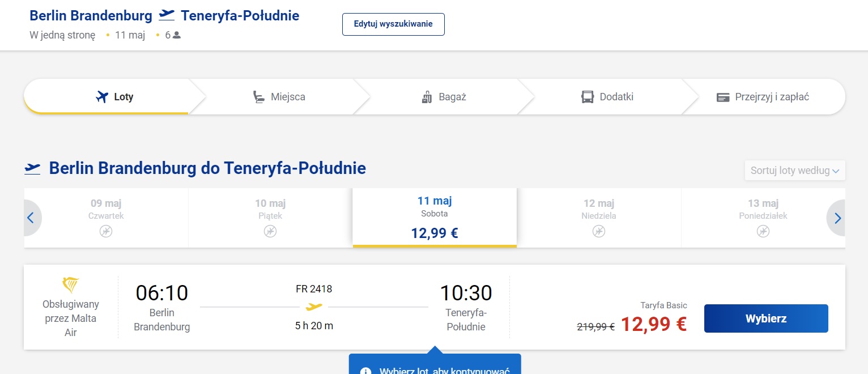This screenshot has height=374, width=868.
Task: Click the yellow plane icon under FR 2418
Action: click(314, 307)
